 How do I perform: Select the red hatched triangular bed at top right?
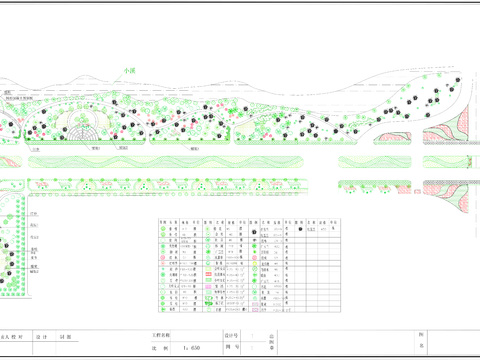click(x=447, y=125)
